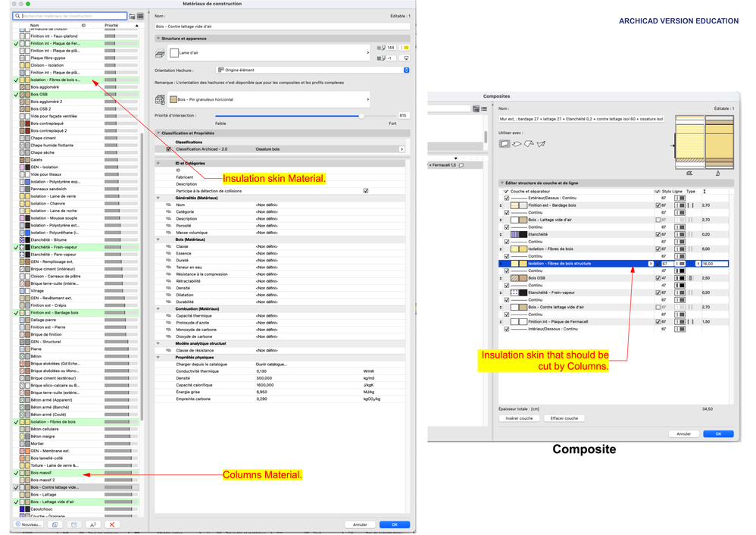Image resolution: width=756 pixels, height=535 pixels.
Task: Toggle Extérieur/Dessus : Continu separator checkbox
Action: click(507, 198)
